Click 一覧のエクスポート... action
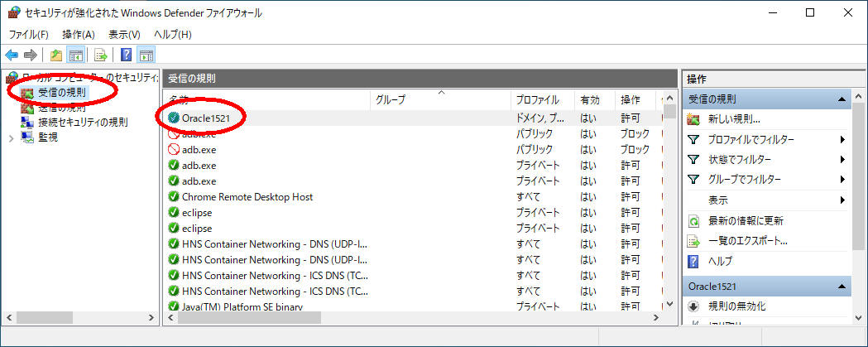868x347 pixels. tap(747, 241)
